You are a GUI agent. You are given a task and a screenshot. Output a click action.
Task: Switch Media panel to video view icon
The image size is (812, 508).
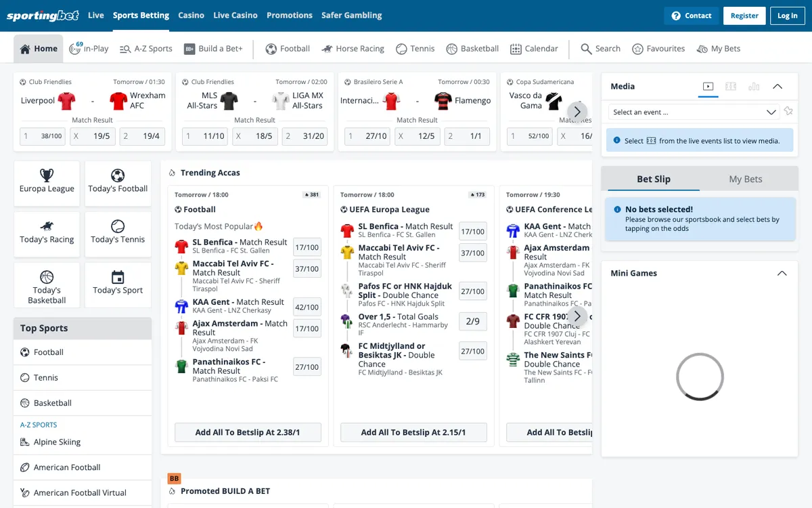(x=708, y=86)
